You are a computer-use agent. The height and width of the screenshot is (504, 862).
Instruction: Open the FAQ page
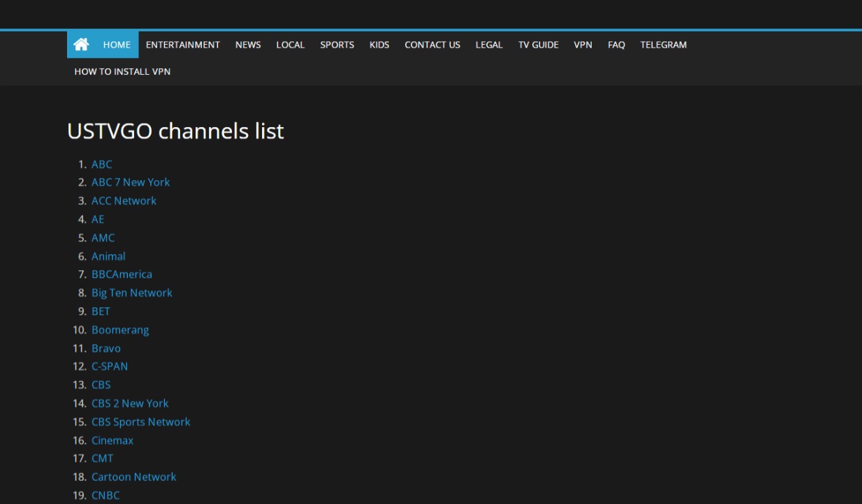tap(616, 45)
